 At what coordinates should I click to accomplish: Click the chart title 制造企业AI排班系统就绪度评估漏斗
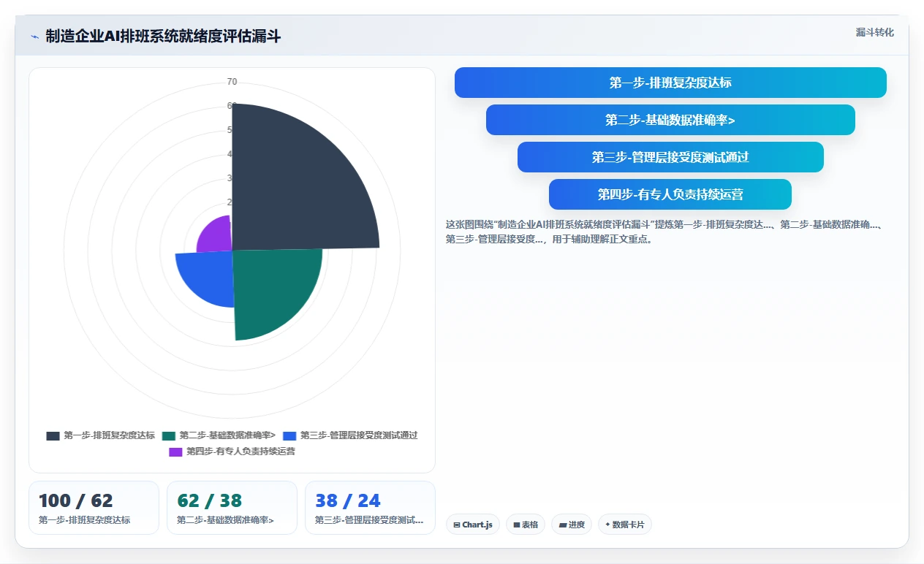[163, 37]
